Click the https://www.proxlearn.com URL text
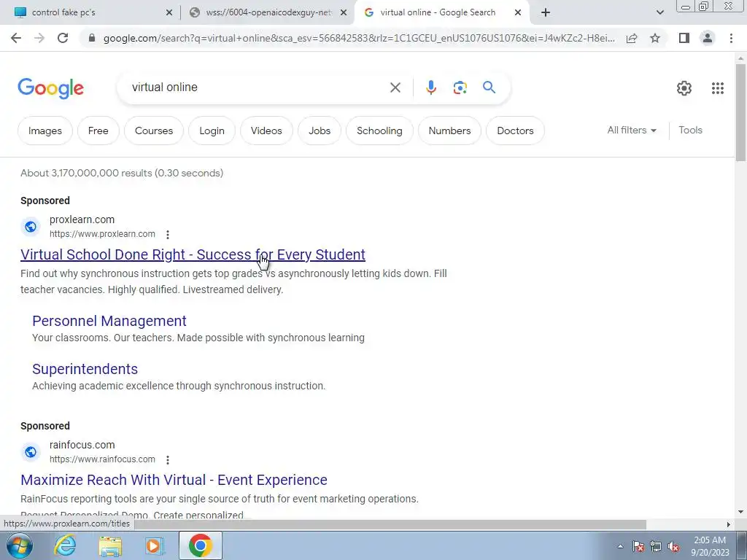The height and width of the screenshot is (560, 747). click(x=102, y=234)
